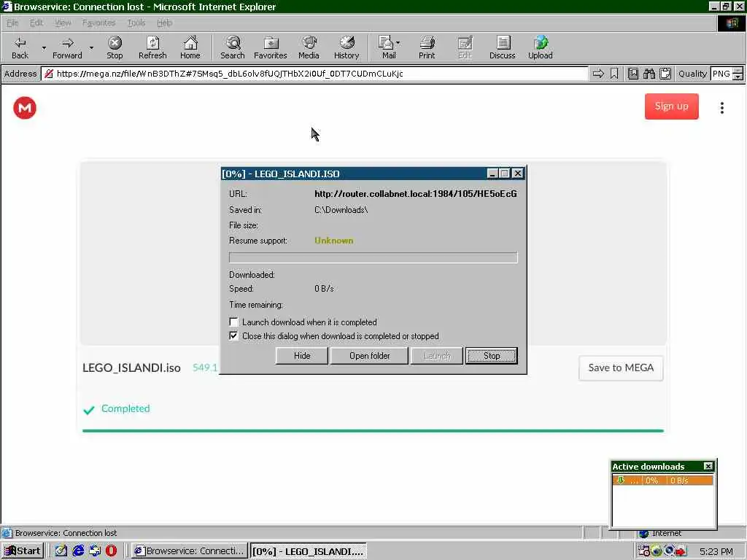Screen dimensions: 747x560
Task: Launch Internet Explorer from the quick launch
Action: pos(78,551)
